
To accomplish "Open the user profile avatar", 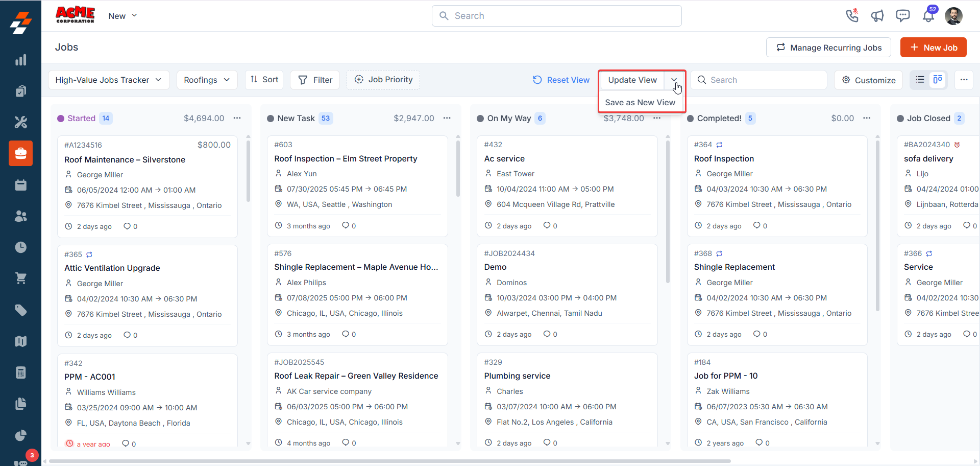I will (953, 16).
